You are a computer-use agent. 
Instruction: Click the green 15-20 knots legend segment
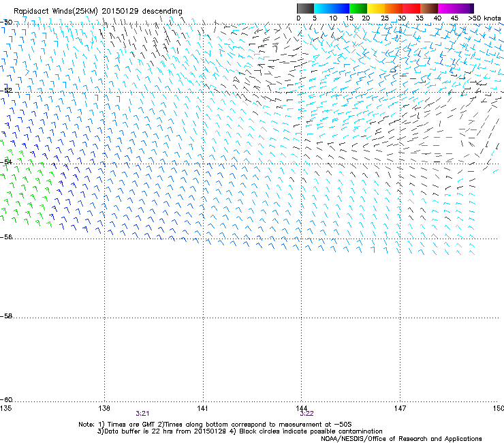tap(358, 8)
